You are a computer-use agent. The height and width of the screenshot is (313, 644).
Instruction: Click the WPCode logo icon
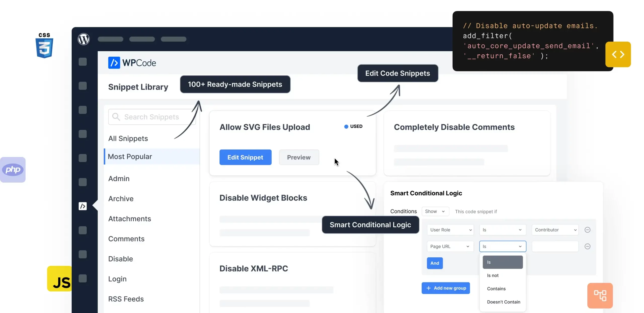[x=114, y=62]
